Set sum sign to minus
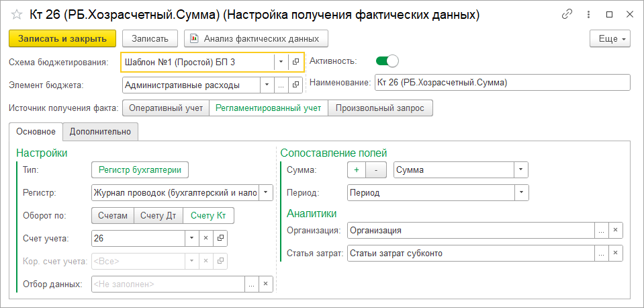 (x=376, y=170)
